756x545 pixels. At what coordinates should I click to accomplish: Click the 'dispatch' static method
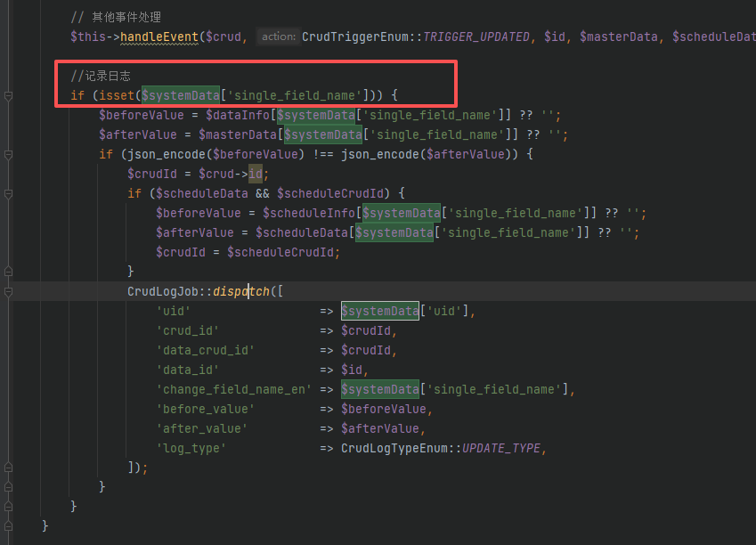tap(241, 291)
